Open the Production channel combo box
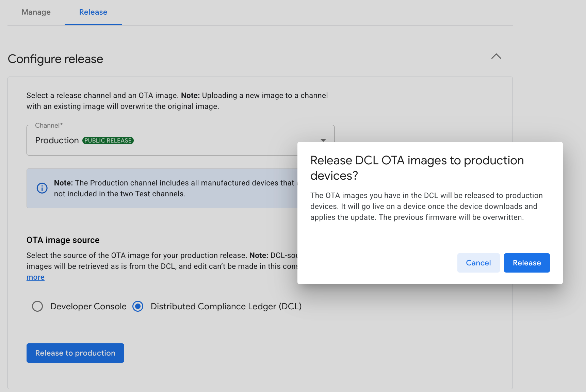The width and height of the screenshot is (586, 392). (x=163, y=140)
